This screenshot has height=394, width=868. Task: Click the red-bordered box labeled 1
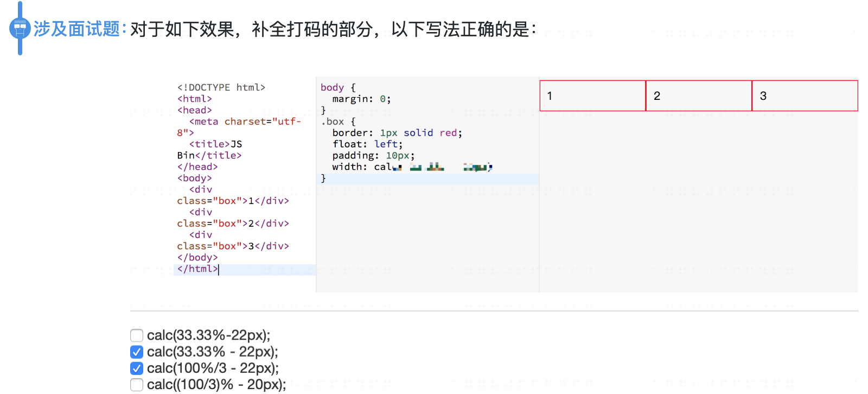592,96
